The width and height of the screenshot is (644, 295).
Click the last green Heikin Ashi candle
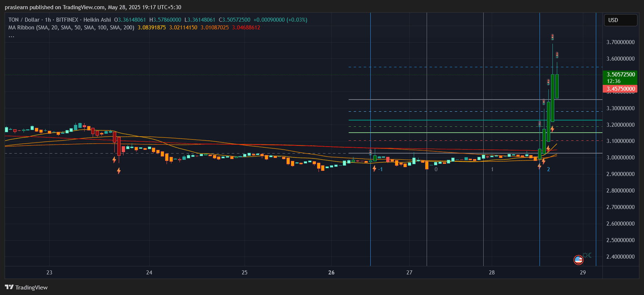(x=557, y=86)
